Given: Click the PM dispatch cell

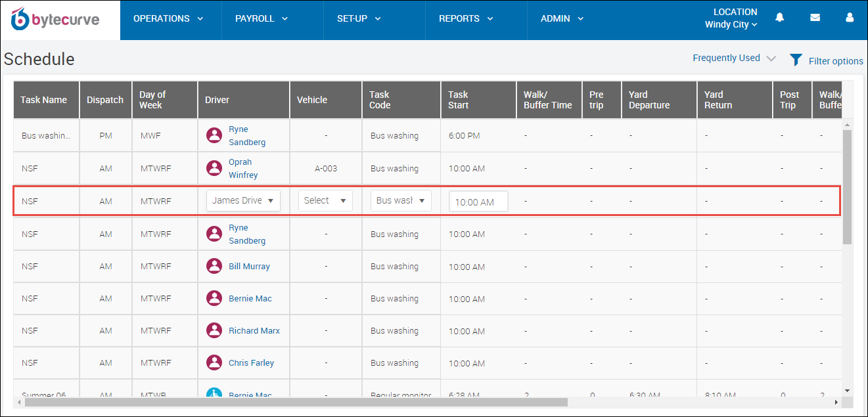Looking at the screenshot, I should (x=106, y=136).
